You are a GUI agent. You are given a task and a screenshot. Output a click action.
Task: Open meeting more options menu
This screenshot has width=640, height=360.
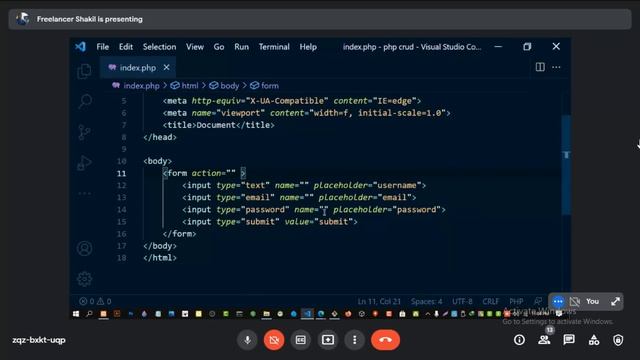(354, 340)
